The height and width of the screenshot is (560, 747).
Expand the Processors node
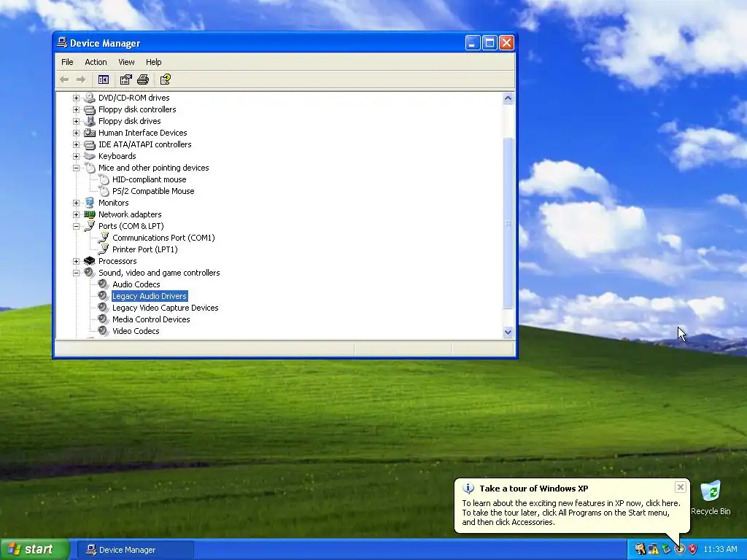tap(76, 261)
